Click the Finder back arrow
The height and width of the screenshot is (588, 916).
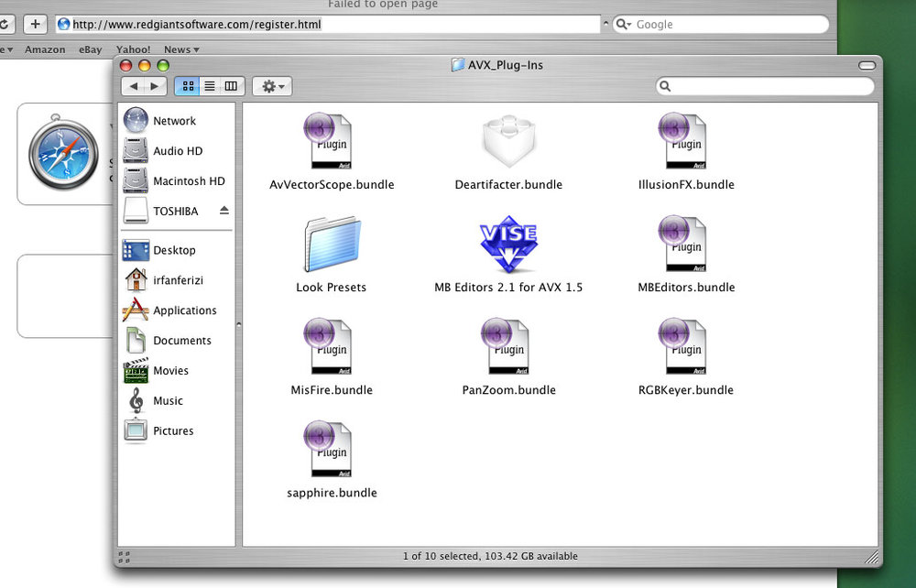[x=133, y=86]
